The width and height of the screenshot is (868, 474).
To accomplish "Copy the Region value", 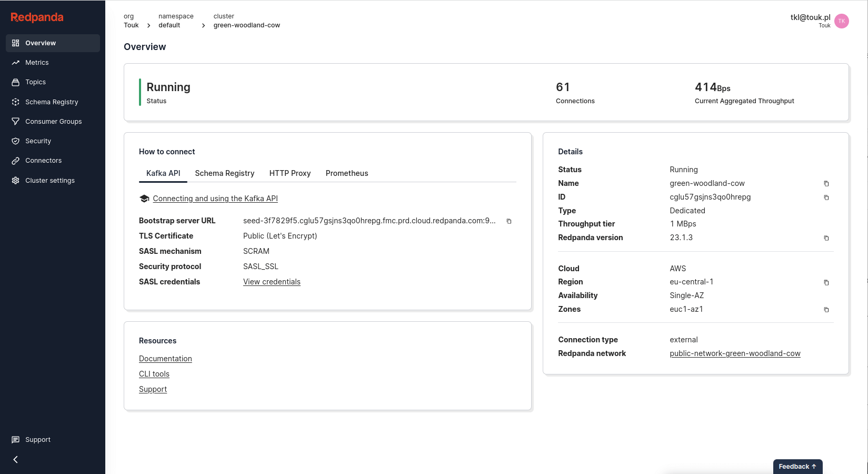I will (826, 282).
